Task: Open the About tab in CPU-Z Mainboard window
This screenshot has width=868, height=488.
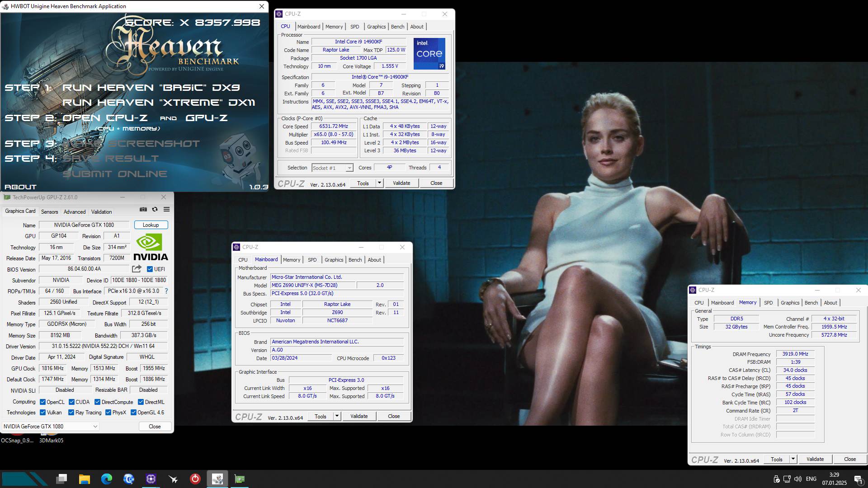Action: [374, 260]
